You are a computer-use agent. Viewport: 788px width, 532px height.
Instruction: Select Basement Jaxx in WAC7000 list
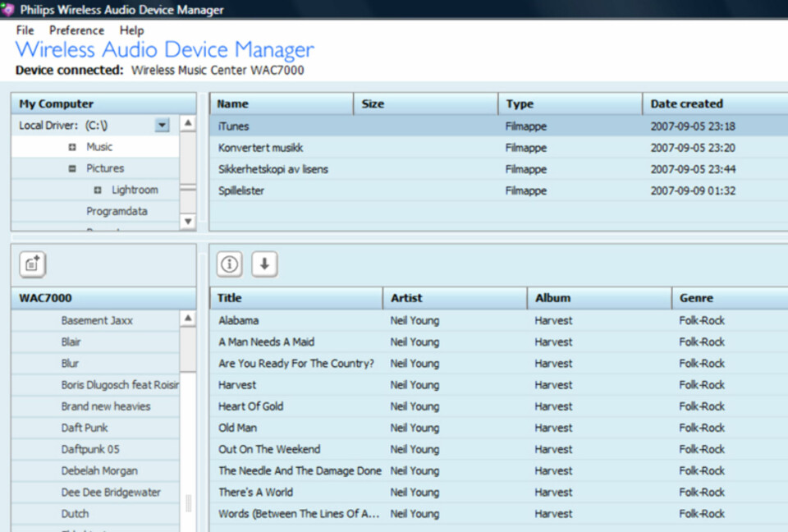(95, 320)
